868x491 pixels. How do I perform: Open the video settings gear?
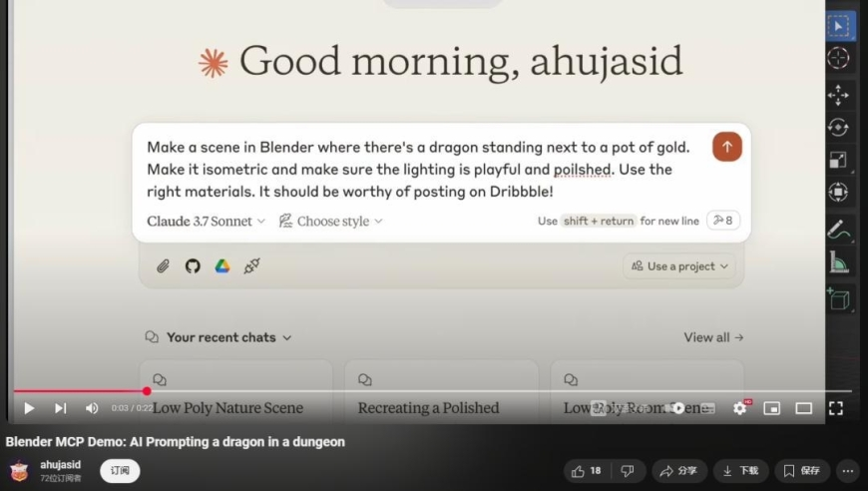[740, 408]
